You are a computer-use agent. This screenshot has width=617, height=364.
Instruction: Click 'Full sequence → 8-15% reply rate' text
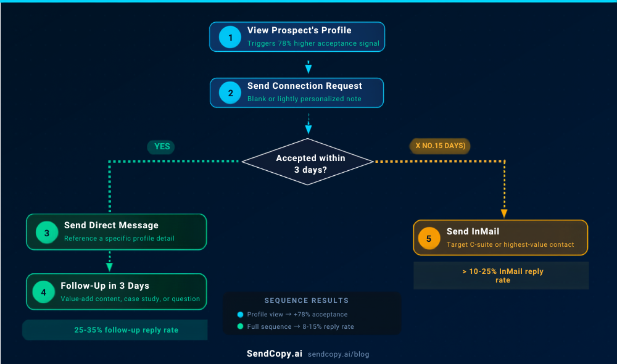pos(300,326)
